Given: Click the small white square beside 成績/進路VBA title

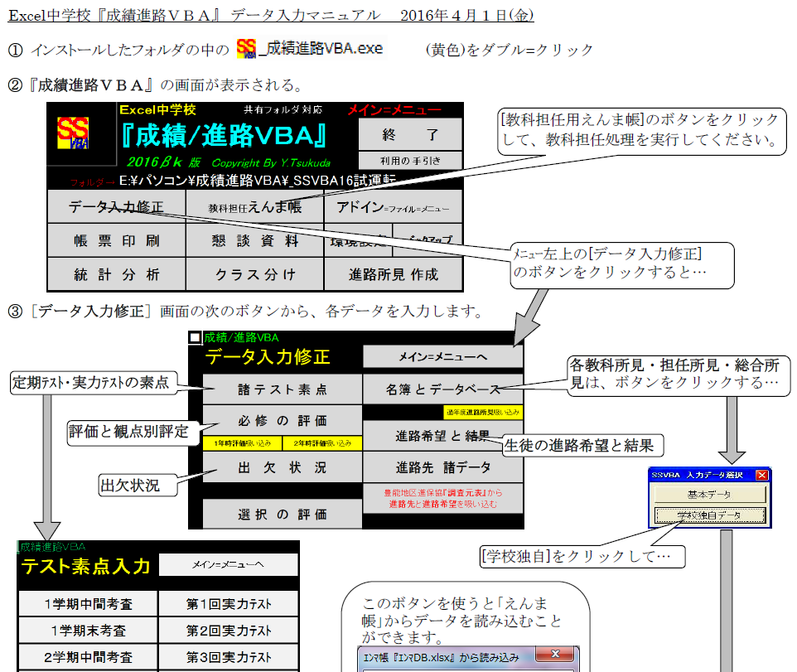Looking at the screenshot, I should point(195,337).
